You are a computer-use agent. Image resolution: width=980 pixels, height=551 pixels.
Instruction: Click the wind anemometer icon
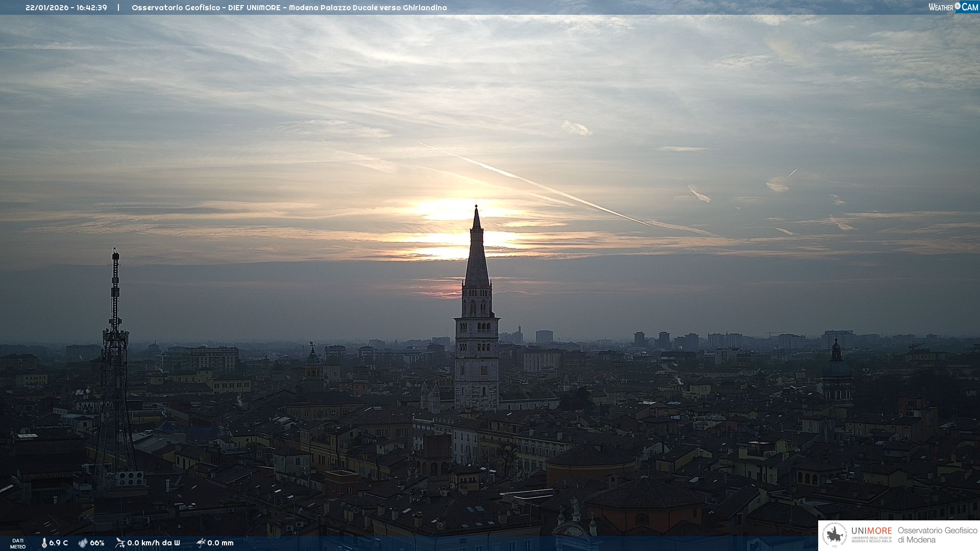120,543
